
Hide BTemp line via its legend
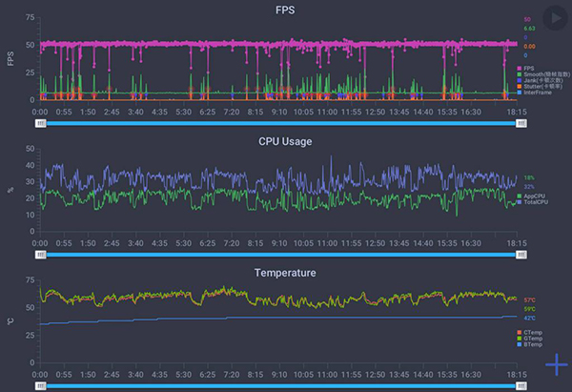[532, 345]
